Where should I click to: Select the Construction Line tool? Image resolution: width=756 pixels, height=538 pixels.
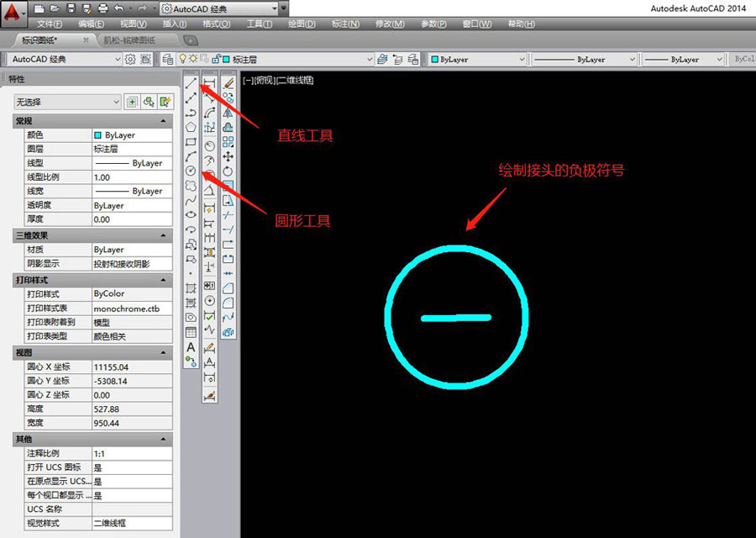tap(191, 98)
